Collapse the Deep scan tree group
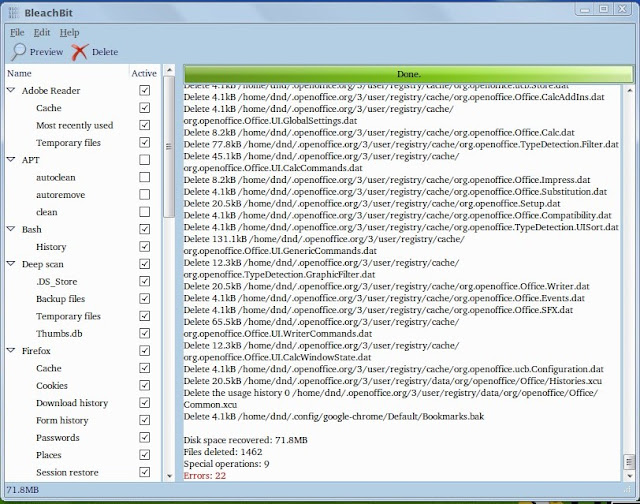 [x=11, y=264]
